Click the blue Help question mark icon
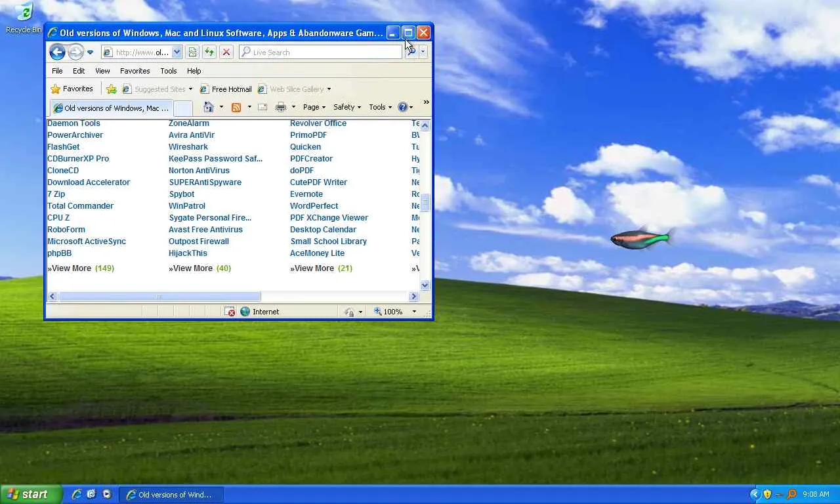Screen dimensions: 840x504 tap(402, 107)
